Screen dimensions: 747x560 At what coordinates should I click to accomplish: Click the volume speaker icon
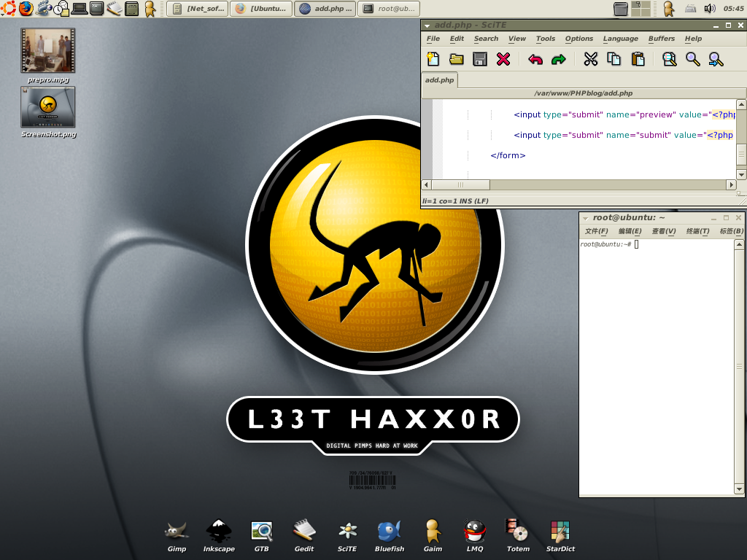(x=710, y=9)
